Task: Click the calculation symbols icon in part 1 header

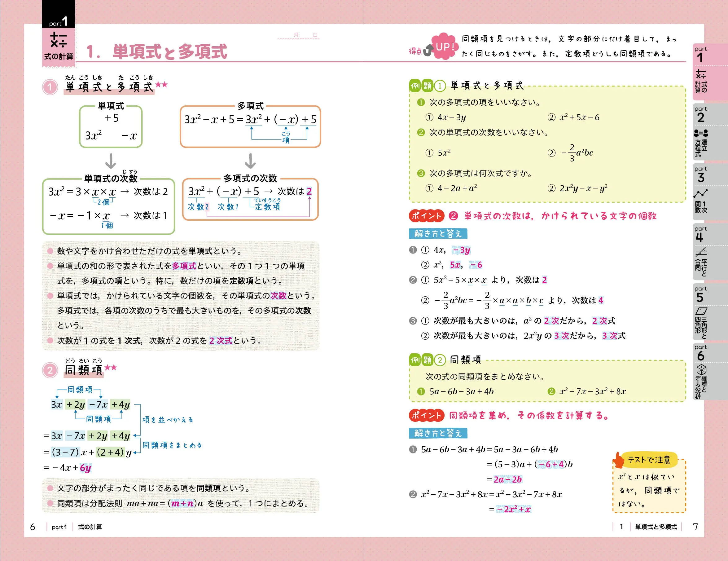Action: pyautogui.click(x=58, y=40)
